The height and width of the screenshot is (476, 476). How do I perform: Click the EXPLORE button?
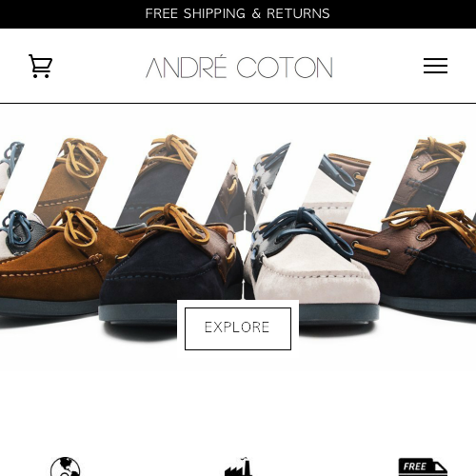[238, 328]
